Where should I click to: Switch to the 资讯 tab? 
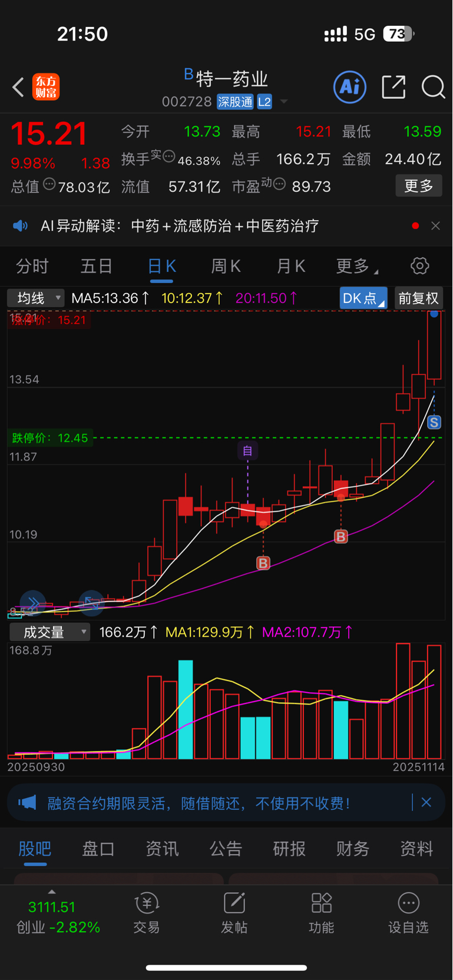[162, 849]
